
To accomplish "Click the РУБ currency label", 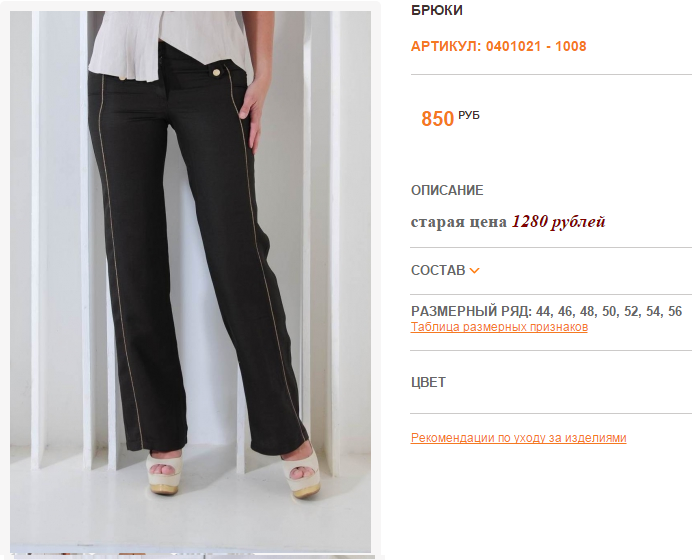I will coord(469,115).
